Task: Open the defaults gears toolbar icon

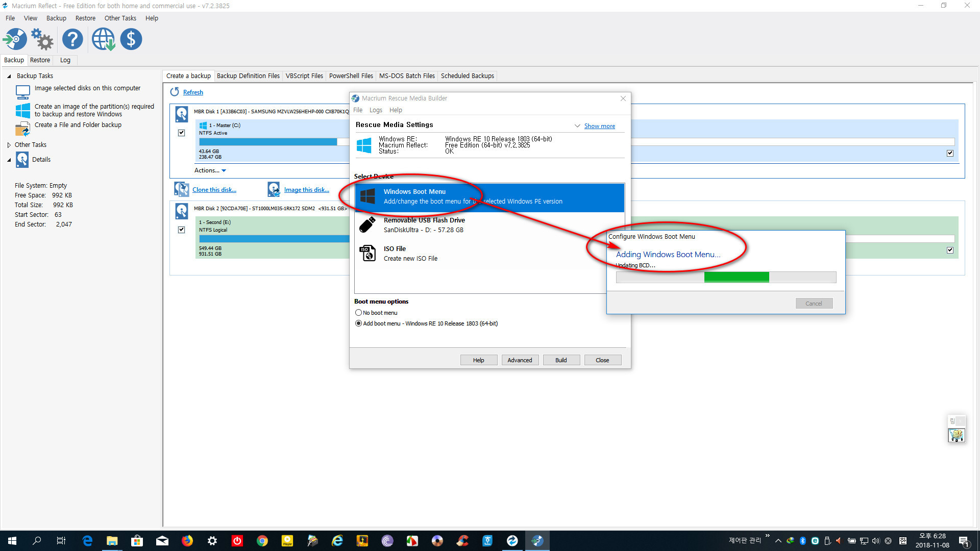Action: (x=42, y=39)
